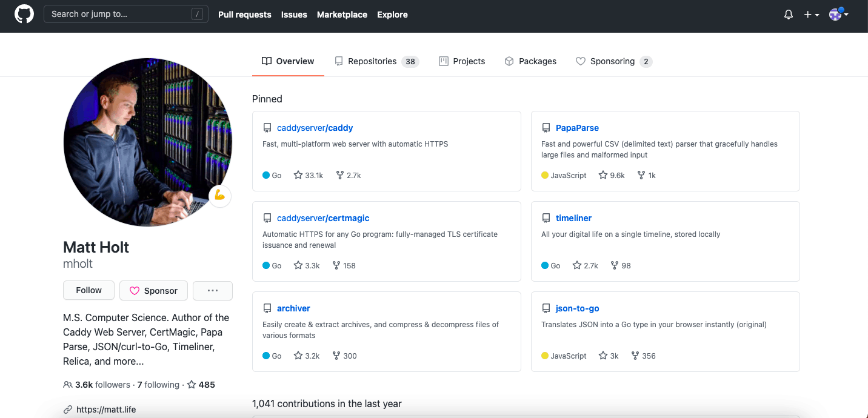Click the heart icon on Sponsoring tab
868x418 pixels.
[581, 61]
